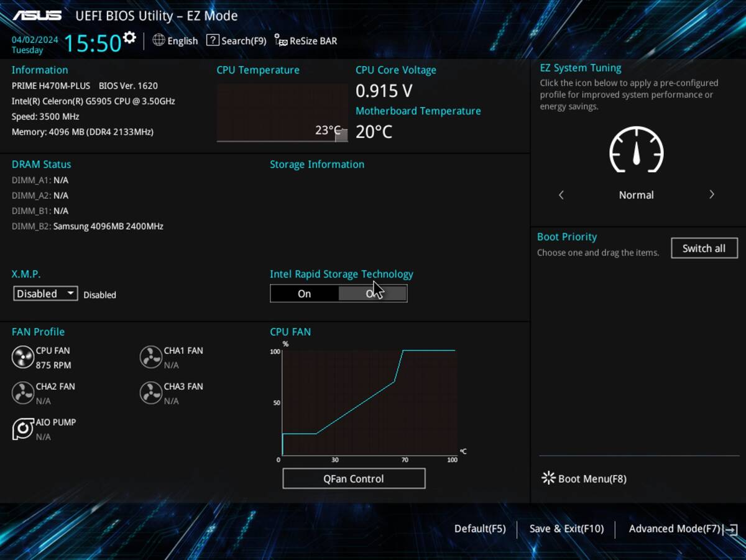Click the Boot Priority heading

[567, 237]
